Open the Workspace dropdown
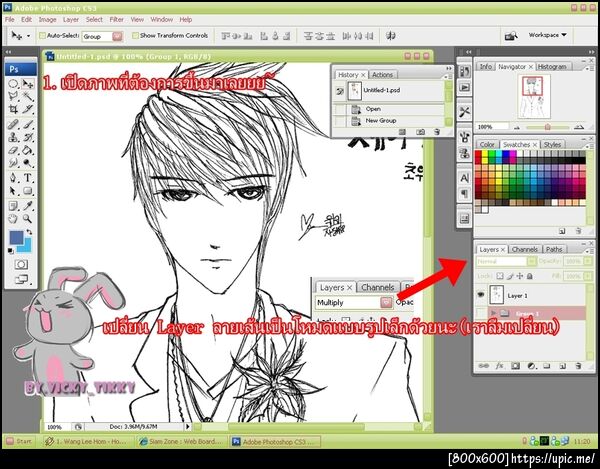The image size is (600, 469). tap(548, 35)
